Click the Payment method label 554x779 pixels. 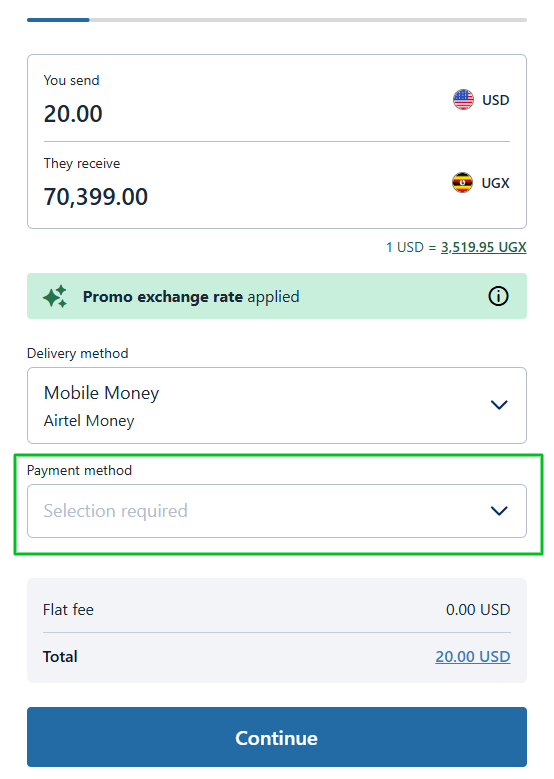79,470
